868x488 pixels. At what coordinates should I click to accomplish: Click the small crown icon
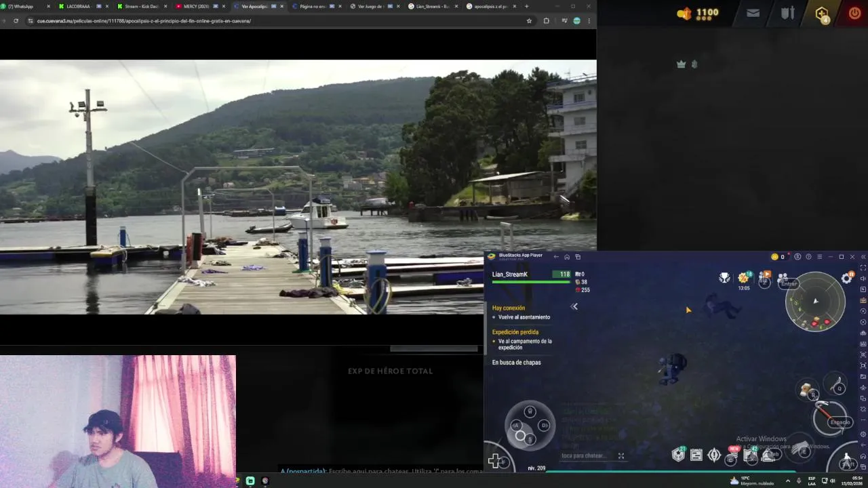coord(682,64)
